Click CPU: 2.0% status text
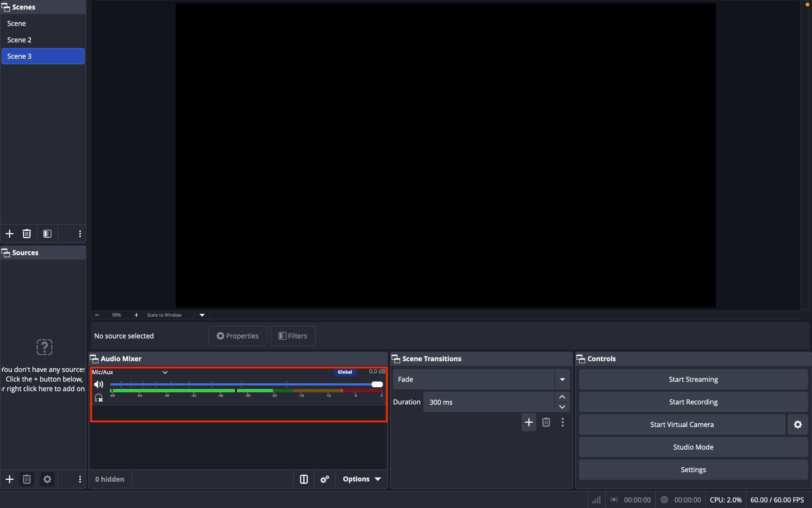812x508 pixels. click(x=726, y=500)
